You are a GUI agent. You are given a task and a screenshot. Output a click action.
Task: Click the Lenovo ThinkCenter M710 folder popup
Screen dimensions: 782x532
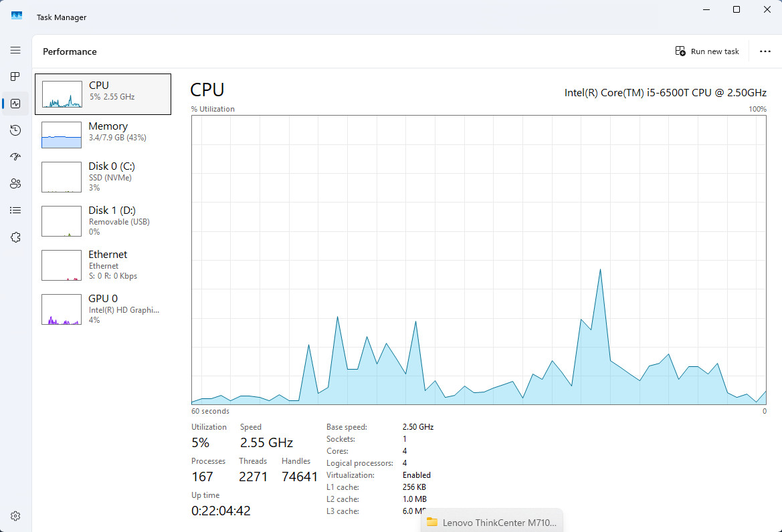click(492, 521)
